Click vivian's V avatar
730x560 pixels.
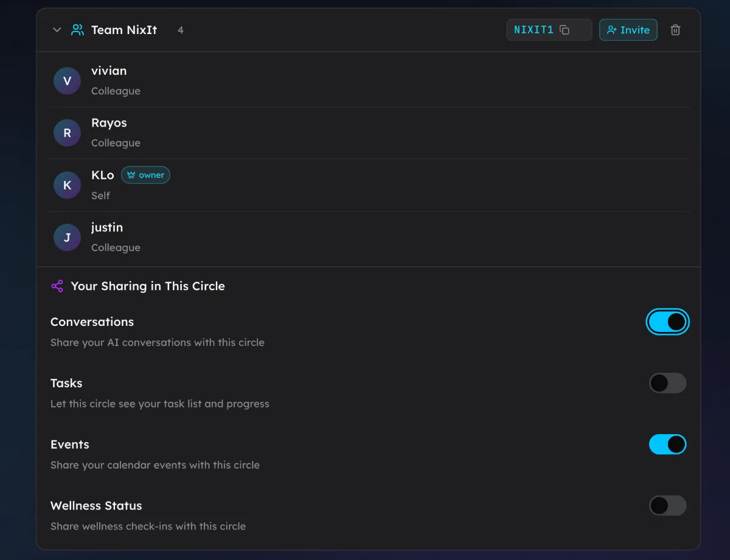tap(67, 81)
